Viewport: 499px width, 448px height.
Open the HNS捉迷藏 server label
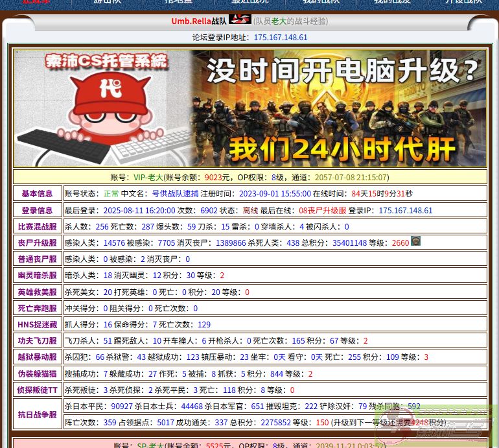pyautogui.click(x=37, y=324)
